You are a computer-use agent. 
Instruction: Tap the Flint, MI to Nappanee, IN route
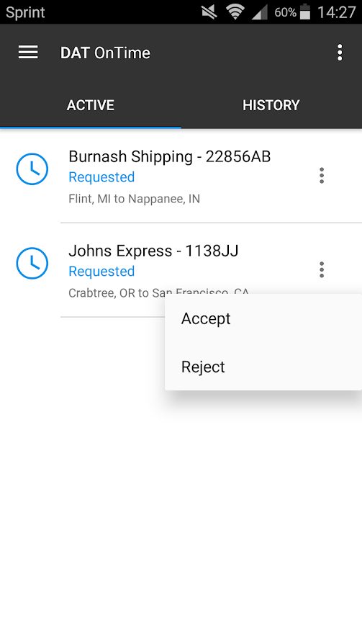[x=134, y=199]
